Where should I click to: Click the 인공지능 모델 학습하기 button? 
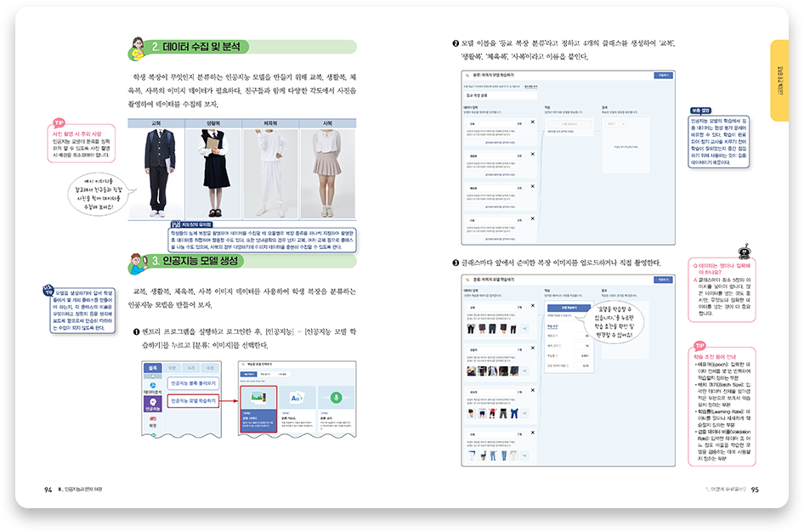tap(193, 401)
